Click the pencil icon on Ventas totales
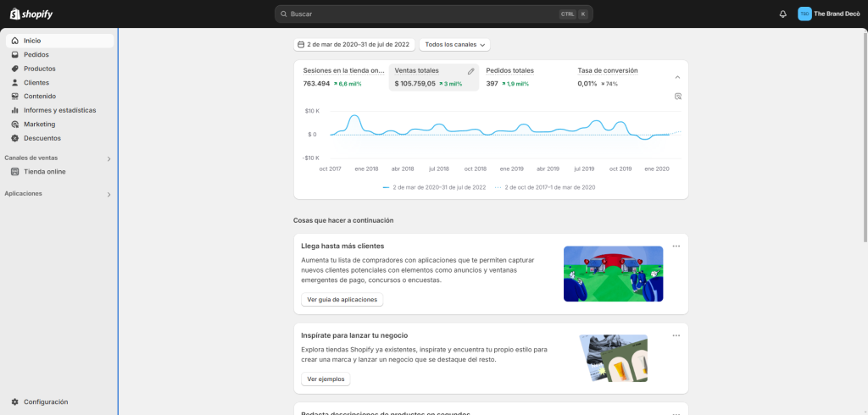The height and width of the screenshot is (415, 868). pyautogui.click(x=471, y=71)
